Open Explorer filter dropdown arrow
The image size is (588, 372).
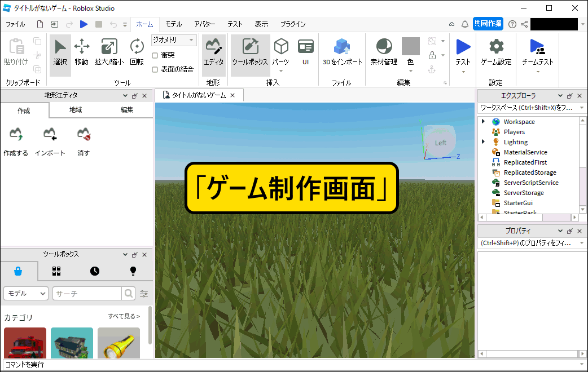[x=582, y=108]
